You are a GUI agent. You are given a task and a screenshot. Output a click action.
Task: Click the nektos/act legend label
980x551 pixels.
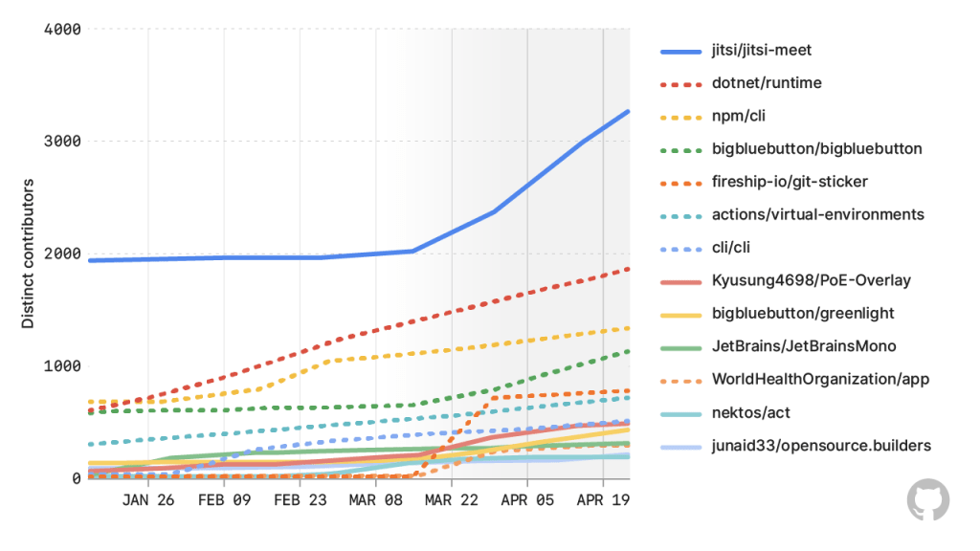click(x=750, y=413)
